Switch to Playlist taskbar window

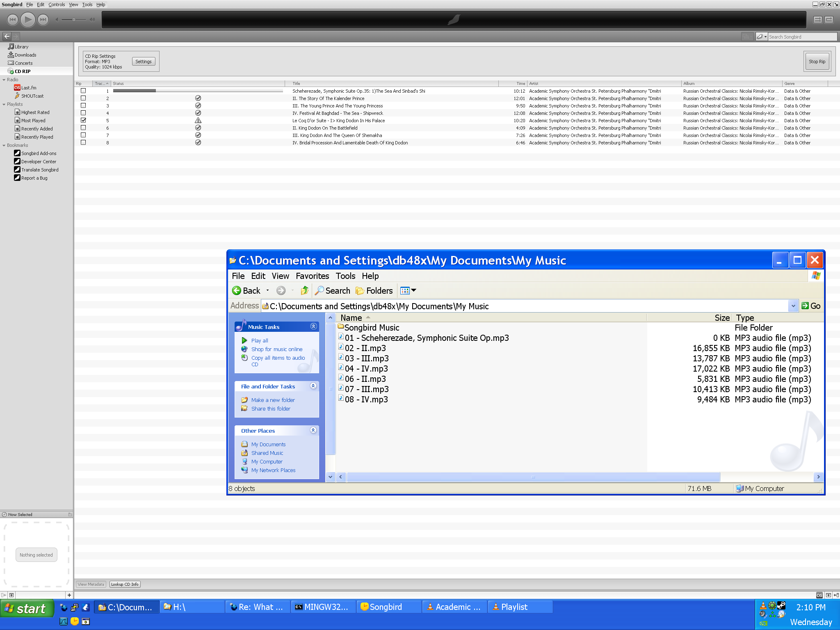coord(520,607)
